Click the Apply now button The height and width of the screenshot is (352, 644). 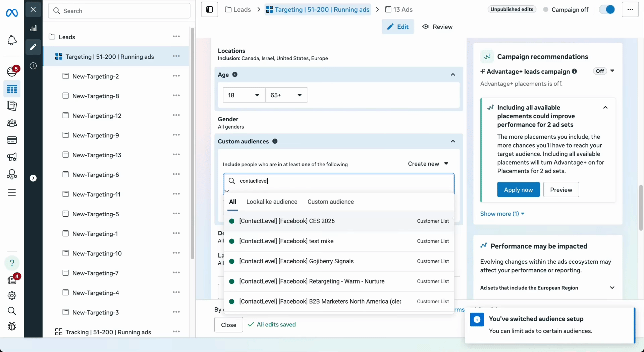(x=518, y=190)
